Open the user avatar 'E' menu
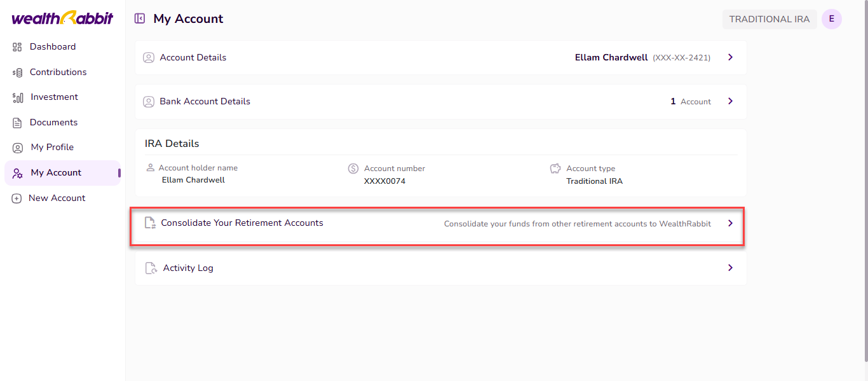 click(831, 19)
